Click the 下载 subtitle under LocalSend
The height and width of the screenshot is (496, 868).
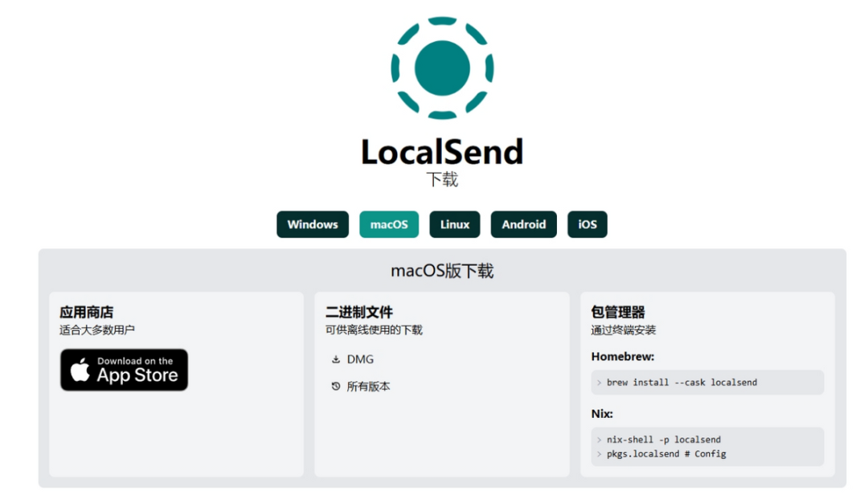[x=442, y=179]
